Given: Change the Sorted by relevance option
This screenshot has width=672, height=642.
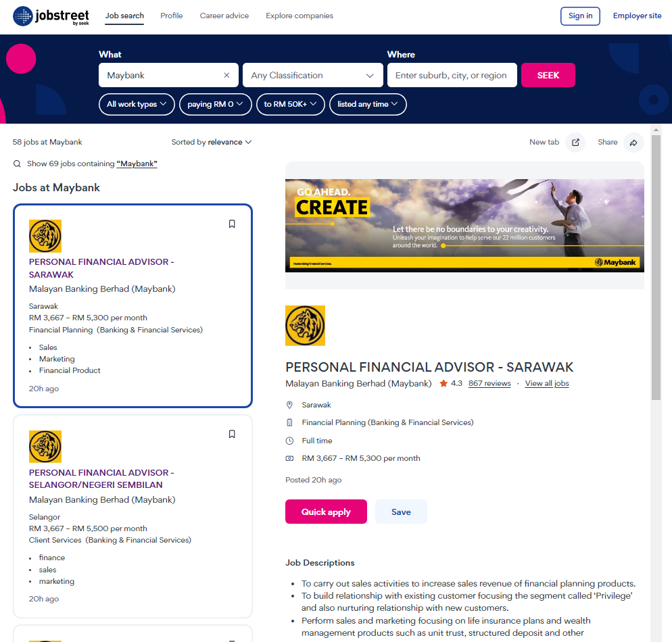Looking at the screenshot, I should pyautogui.click(x=212, y=142).
